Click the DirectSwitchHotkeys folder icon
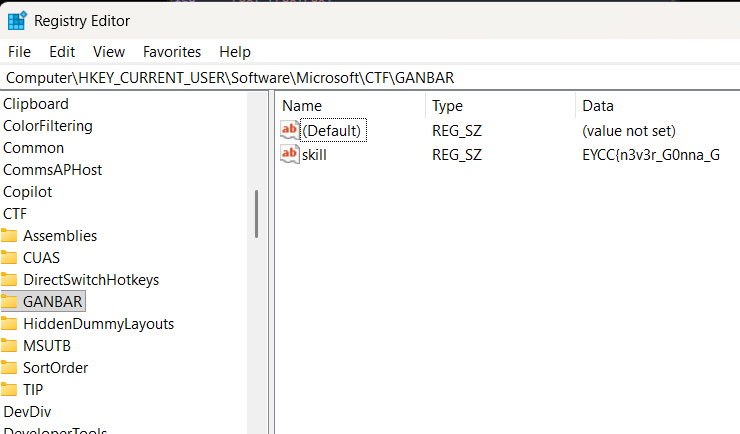The image size is (740, 434). coord(9,280)
